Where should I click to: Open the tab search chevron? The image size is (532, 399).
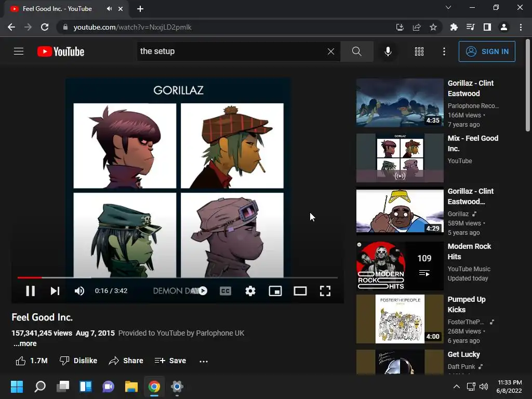point(448,7)
